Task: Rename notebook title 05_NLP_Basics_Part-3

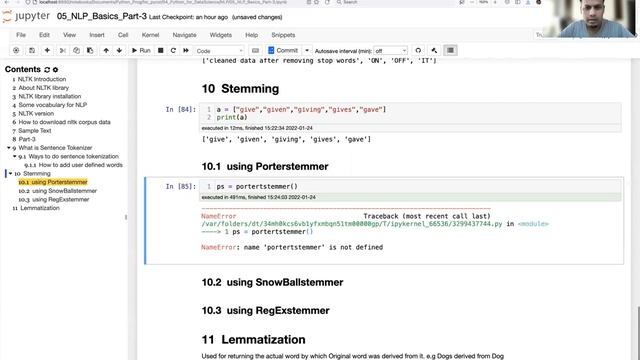Action: (102, 16)
